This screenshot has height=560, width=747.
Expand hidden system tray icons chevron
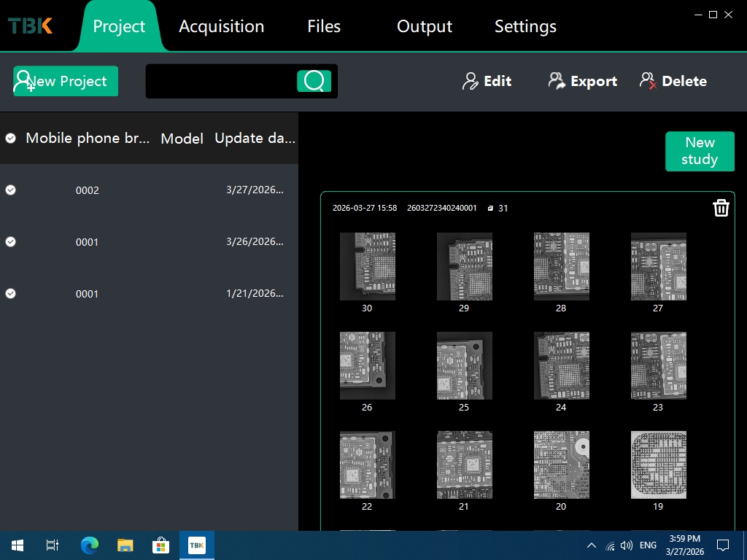592,545
